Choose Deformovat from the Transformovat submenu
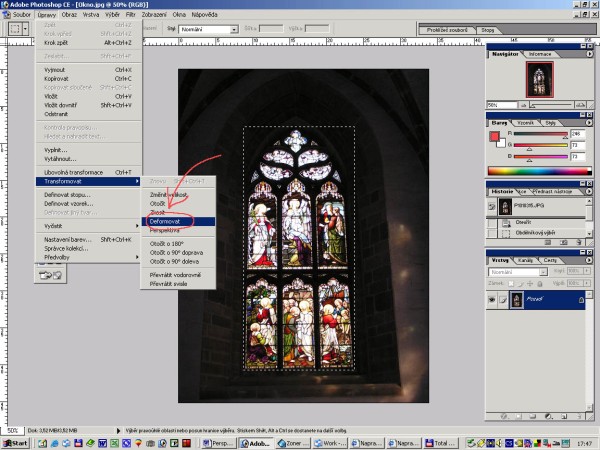Viewport: 600px width, 450px height. pyautogui.click(x=166, y=221)
